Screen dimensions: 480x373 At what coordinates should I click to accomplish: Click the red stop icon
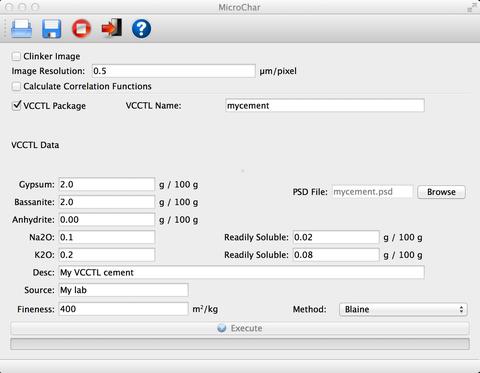81,29
